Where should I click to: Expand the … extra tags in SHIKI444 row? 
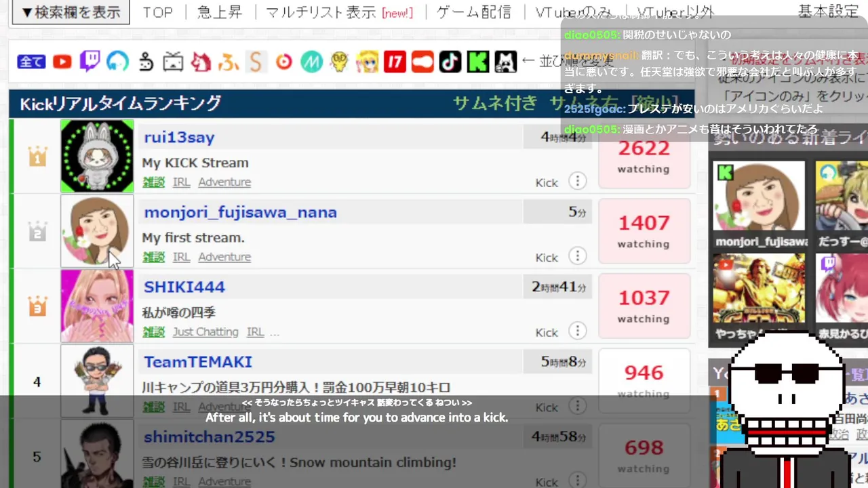[x=275, y=332]
